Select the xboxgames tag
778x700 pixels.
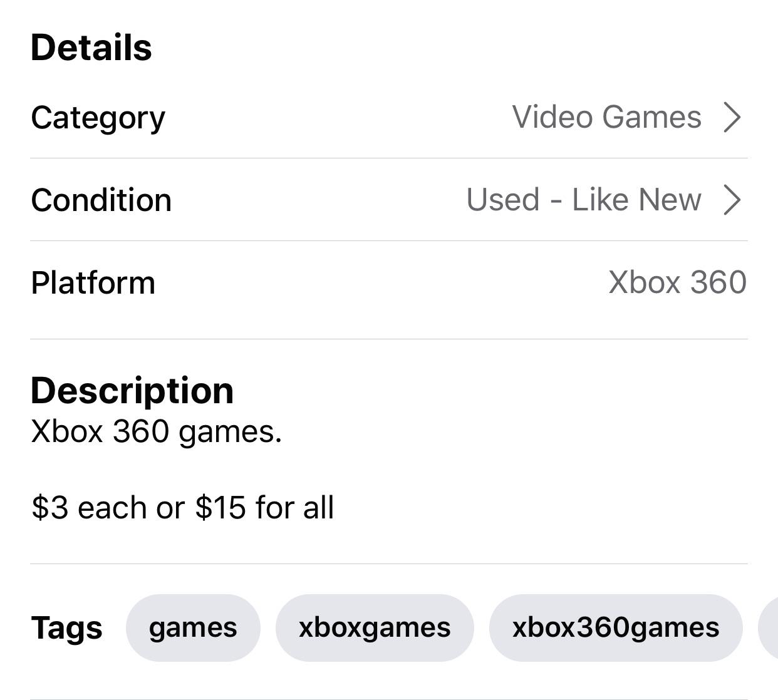coord(373,627)
